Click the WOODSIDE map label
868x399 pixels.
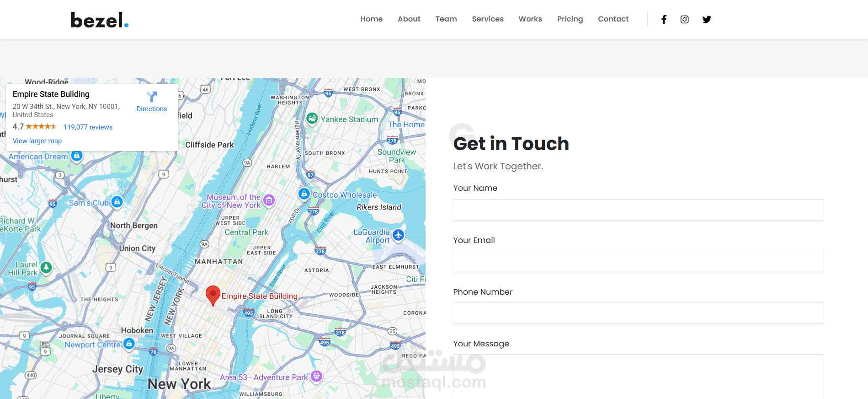coord(344,295)
